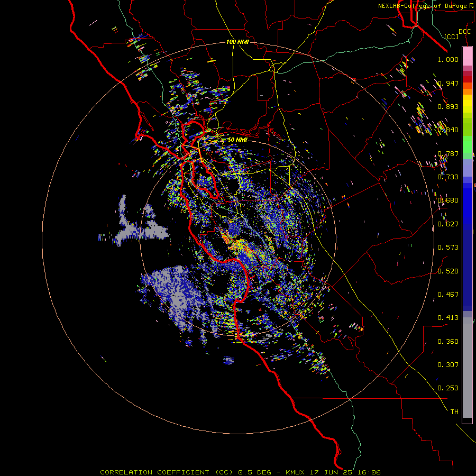This screenshot has width=476, height=476.
Task: Click the "DCC" label above the legend
Action: (x=464, y=32)
